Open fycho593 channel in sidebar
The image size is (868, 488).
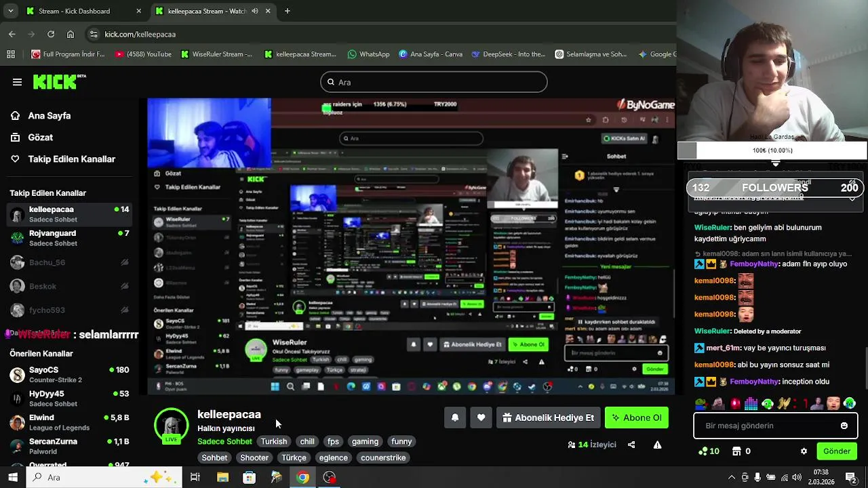coord(69,310)
